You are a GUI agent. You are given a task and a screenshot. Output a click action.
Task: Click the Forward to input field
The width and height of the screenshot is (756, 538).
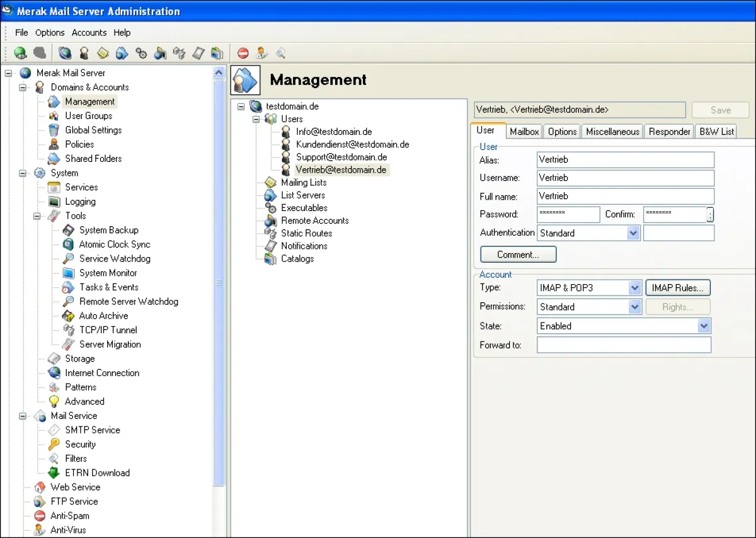pyautogui.click(x=624, y=345)
